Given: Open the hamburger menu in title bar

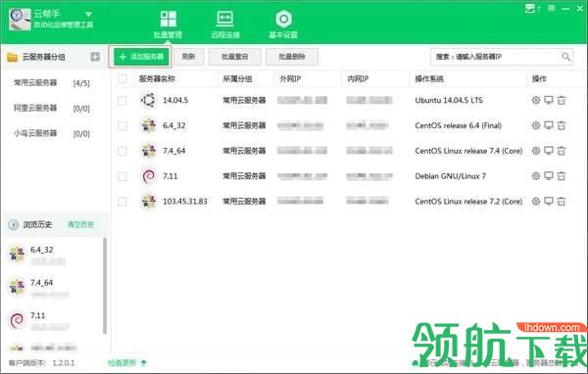Looking at the screenshot, I should point(552,8).
